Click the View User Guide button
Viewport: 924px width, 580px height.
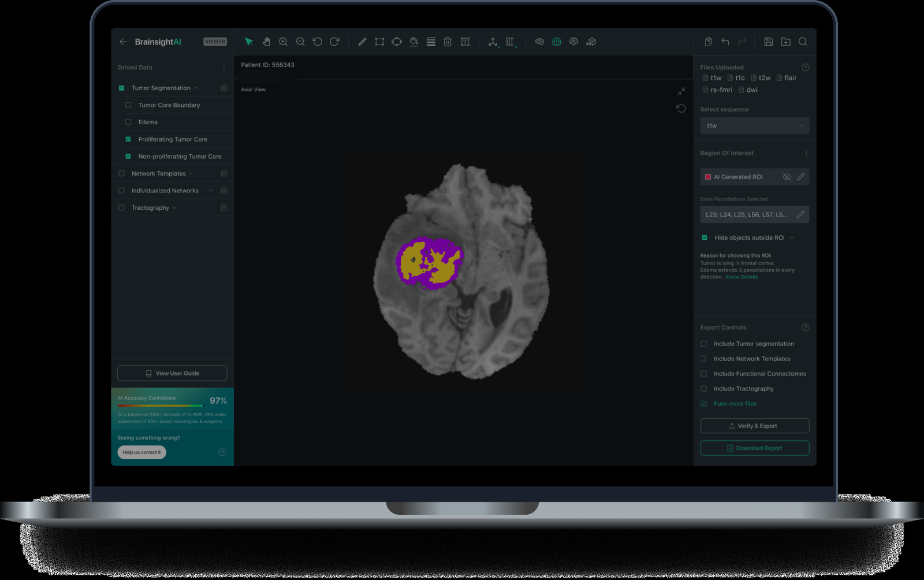(172, 373)
